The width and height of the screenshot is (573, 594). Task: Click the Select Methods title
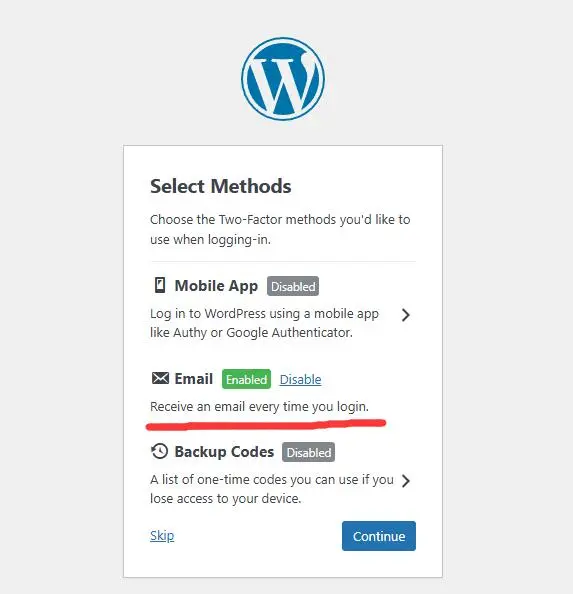click(221, 186)
